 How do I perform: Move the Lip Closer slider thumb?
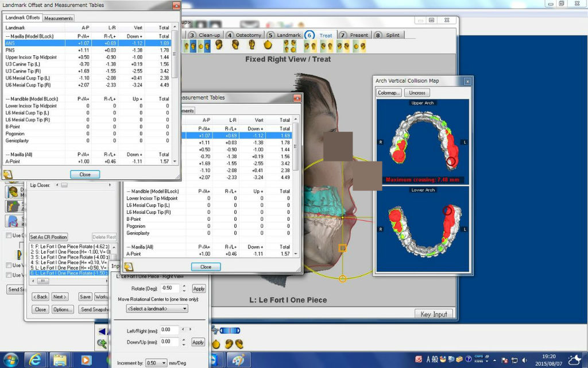(64, 185)
